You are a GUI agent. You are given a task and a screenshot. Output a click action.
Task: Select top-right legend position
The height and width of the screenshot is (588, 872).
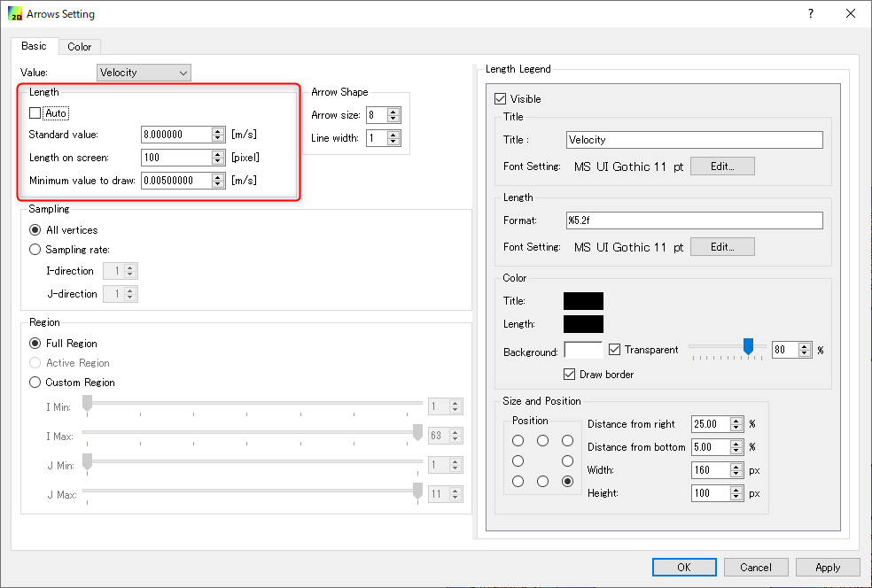coord(567,441)
